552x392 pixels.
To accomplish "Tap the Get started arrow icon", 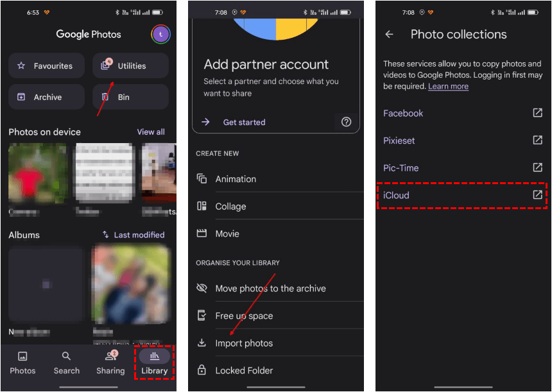I will click(205, 122).
